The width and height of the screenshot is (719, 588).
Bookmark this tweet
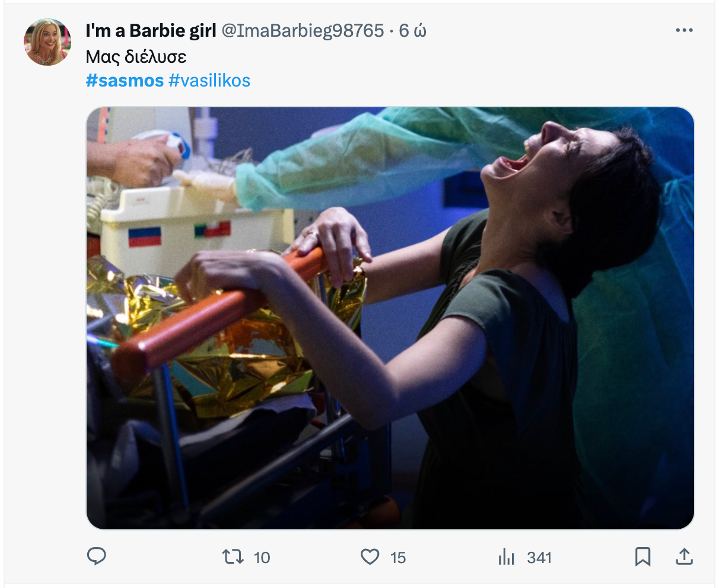[643, 557]
